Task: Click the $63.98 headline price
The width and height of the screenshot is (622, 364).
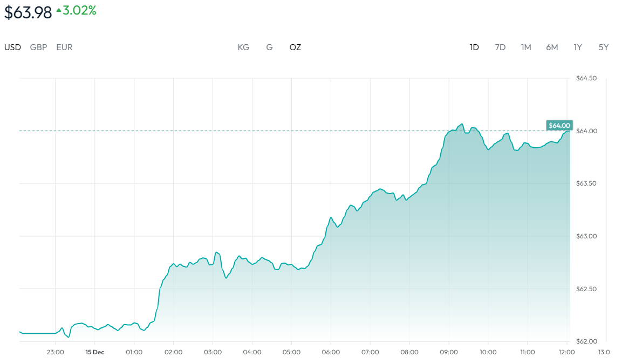Action: tap(28, 12)
